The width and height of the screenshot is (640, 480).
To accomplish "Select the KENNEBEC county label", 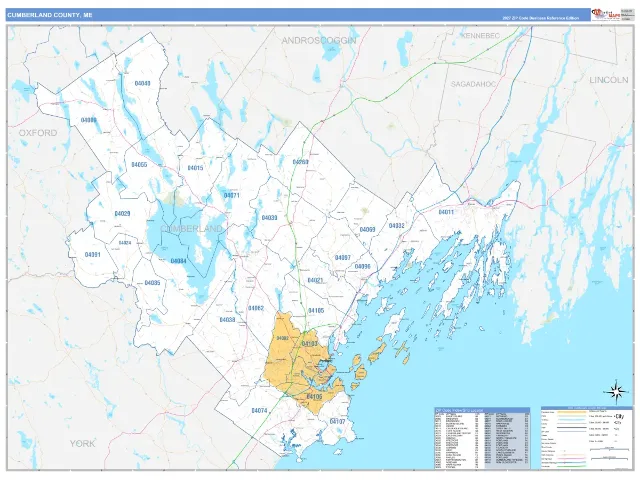I will click(480, 36).
